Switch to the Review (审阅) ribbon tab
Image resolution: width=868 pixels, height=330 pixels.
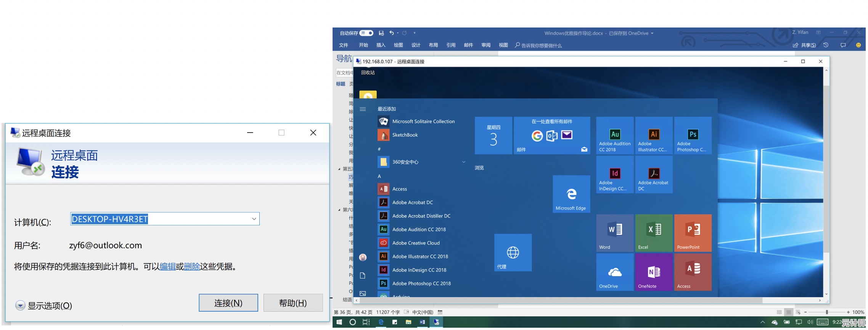click(x=486, y=45)
